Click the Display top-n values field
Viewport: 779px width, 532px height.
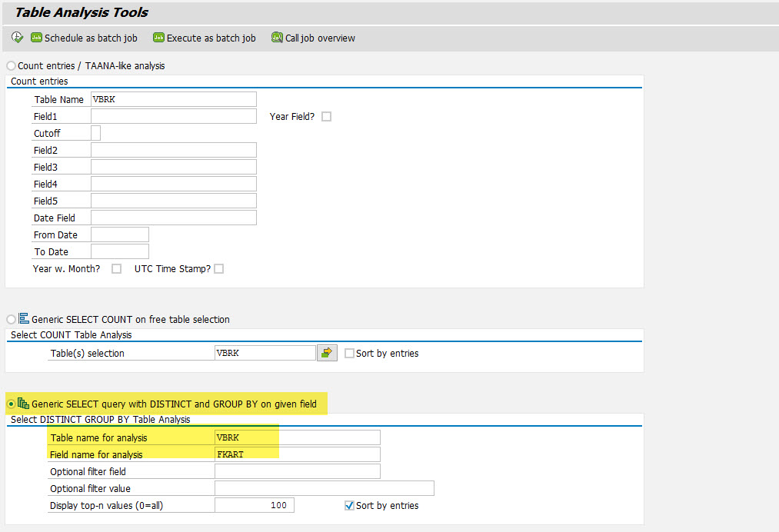tap(254, 504)
